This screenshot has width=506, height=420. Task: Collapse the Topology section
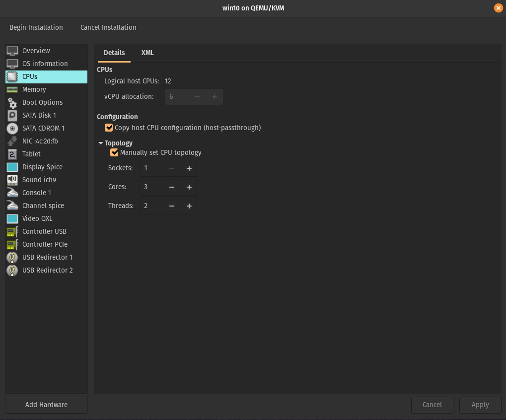pyautogui.click(x=101, y=143)
